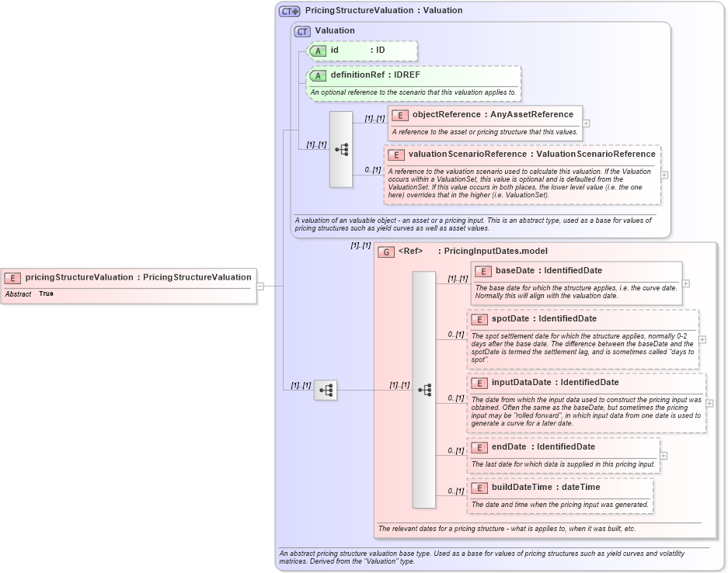Click the E icon of pricingStructureValuation element

coord(12,276)
